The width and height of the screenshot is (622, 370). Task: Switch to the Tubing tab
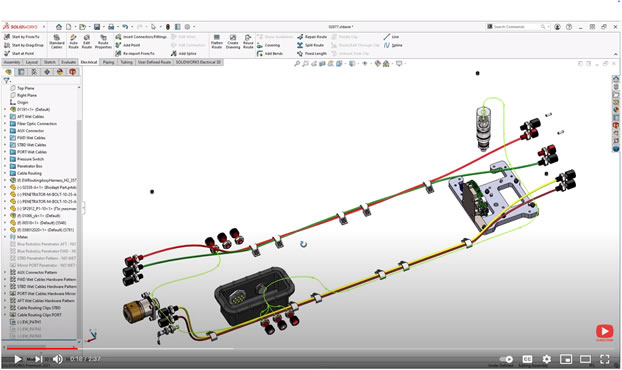click(x=127, y=62)
